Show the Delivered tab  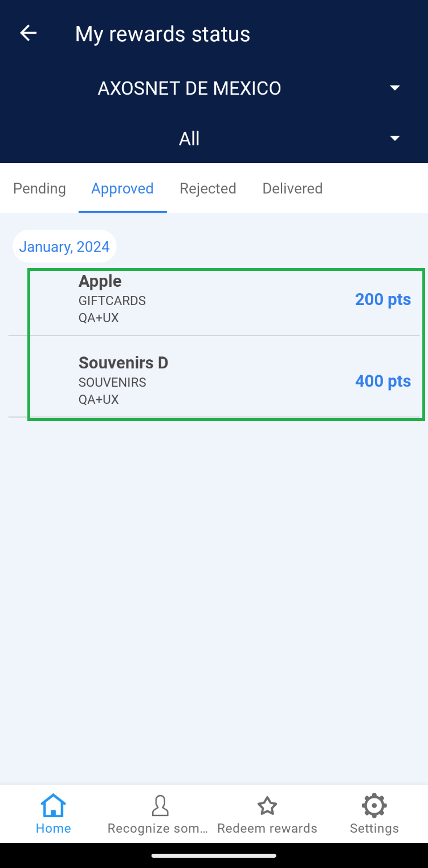(x=292, y=189)
